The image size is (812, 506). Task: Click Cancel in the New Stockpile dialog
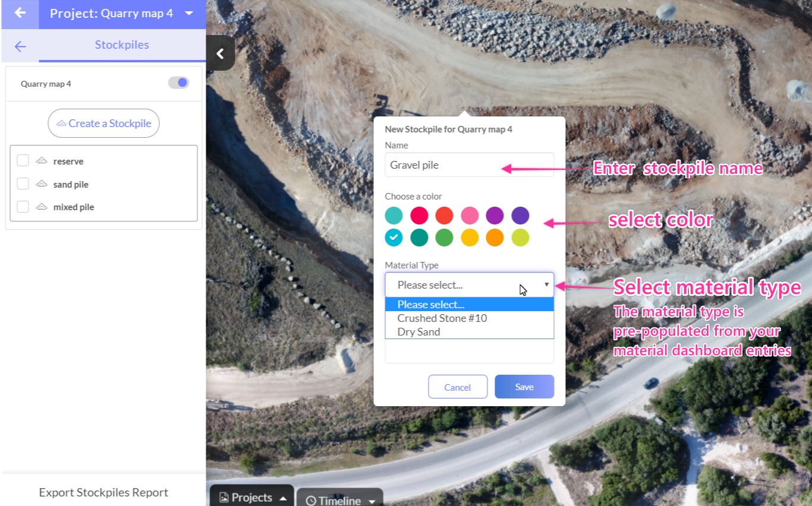pos(458,387)
